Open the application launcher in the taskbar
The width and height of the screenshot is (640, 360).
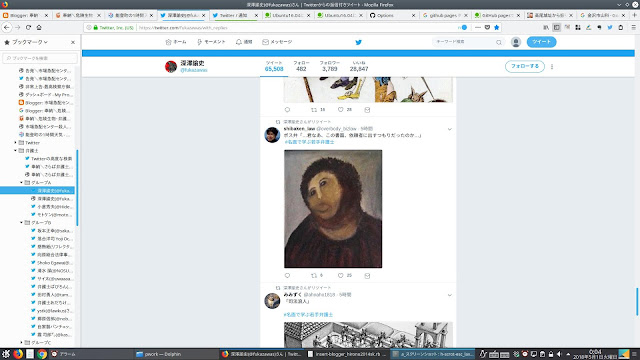[6, 354]
